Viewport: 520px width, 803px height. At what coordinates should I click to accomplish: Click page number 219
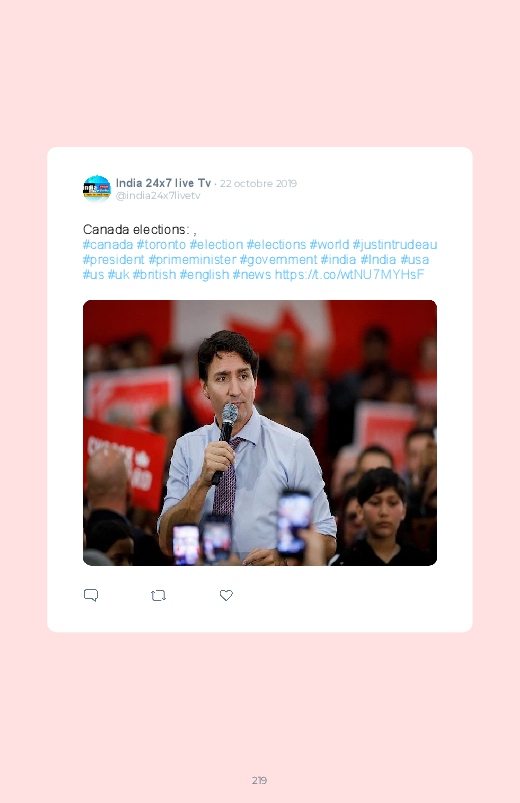[259, 780]
